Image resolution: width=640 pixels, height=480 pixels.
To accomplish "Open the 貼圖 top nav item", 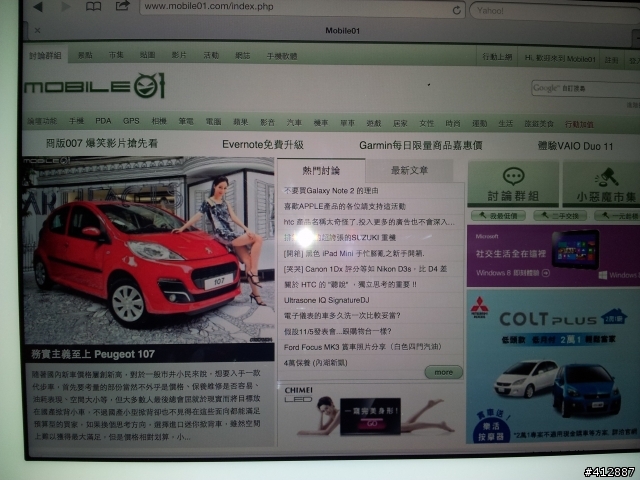I will 147,55.
